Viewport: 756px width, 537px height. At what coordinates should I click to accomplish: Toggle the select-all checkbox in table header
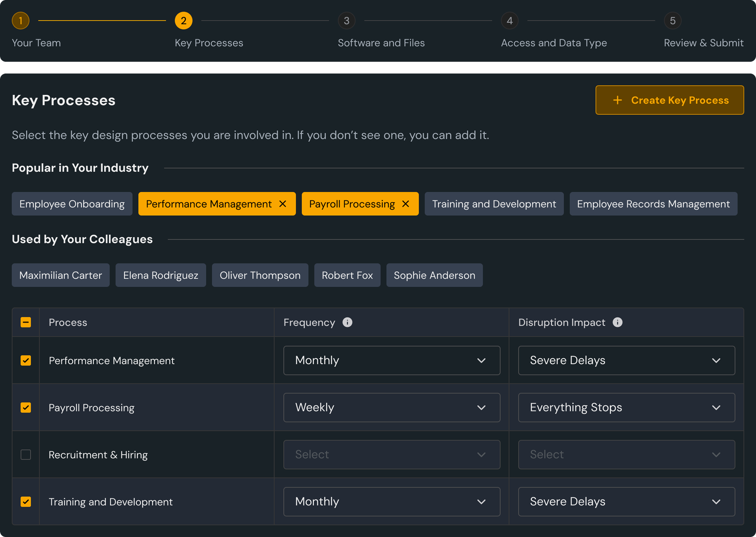tap(26, 322)
